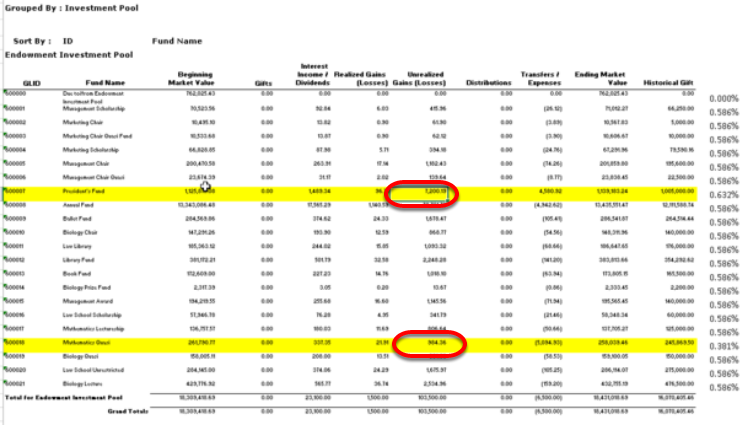Select the 'Law Library' fund name

77,247
